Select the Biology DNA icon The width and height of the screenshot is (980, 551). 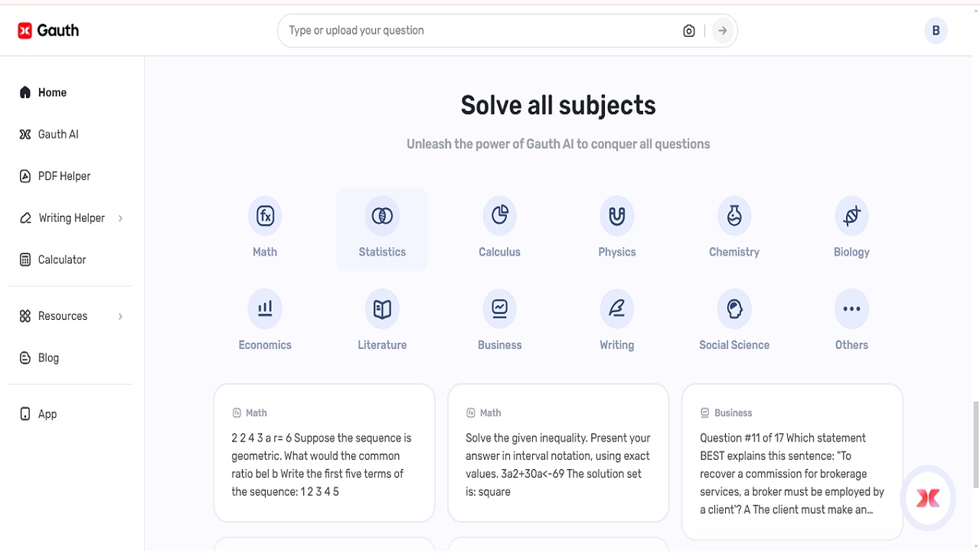851,217
